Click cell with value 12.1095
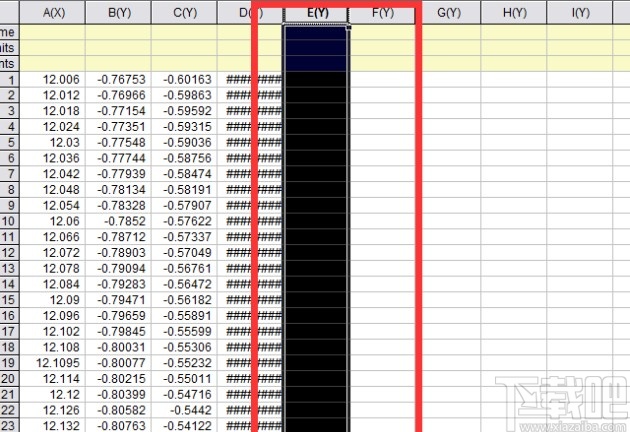This screenshot has width=630, height=432. coord(53,363)
